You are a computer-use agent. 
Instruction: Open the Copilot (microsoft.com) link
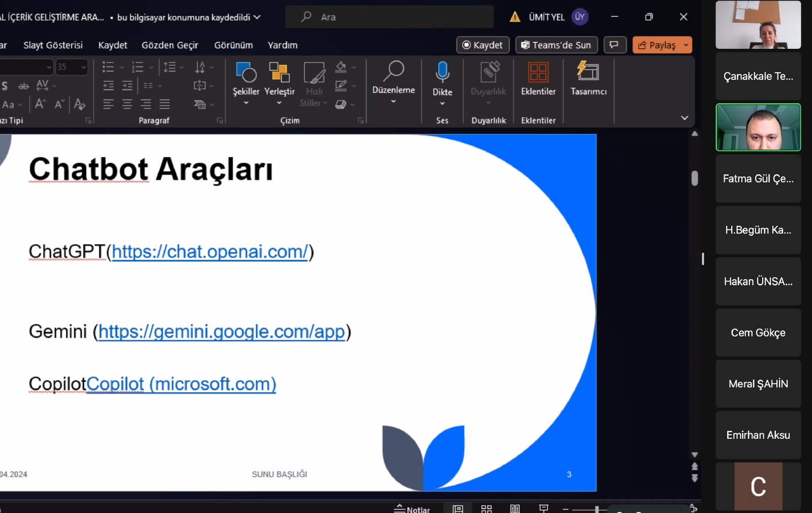point(181,384)
